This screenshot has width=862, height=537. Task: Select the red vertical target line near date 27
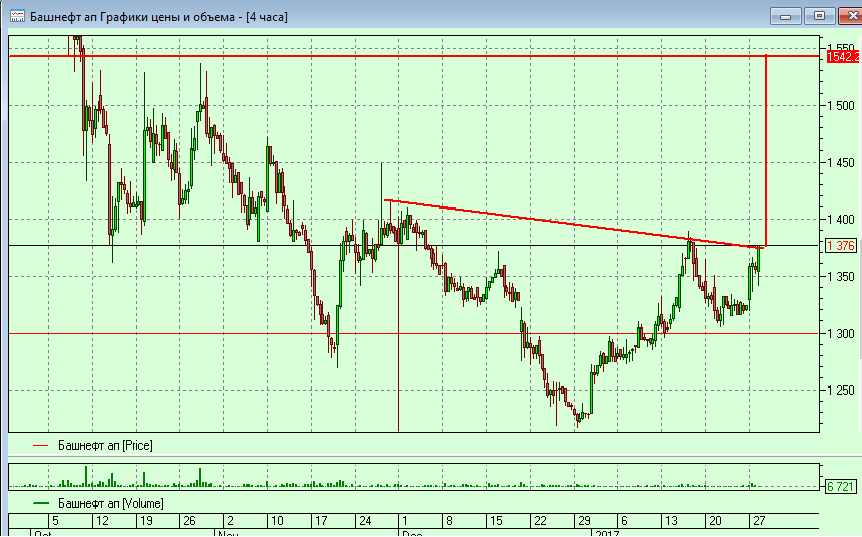click(x=766, y=151)
